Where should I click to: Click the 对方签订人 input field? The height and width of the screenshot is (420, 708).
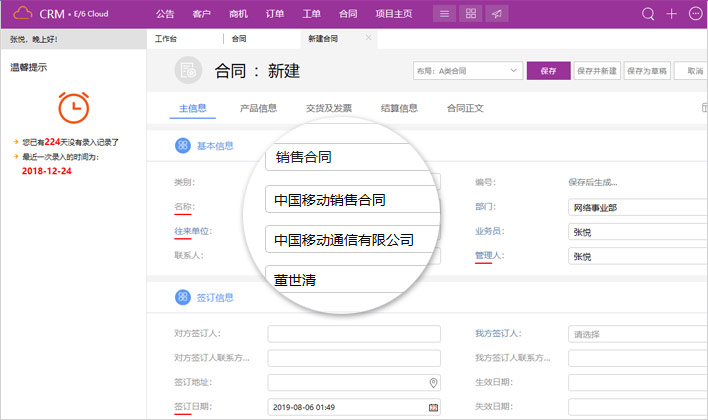click(x=354, y=334)
